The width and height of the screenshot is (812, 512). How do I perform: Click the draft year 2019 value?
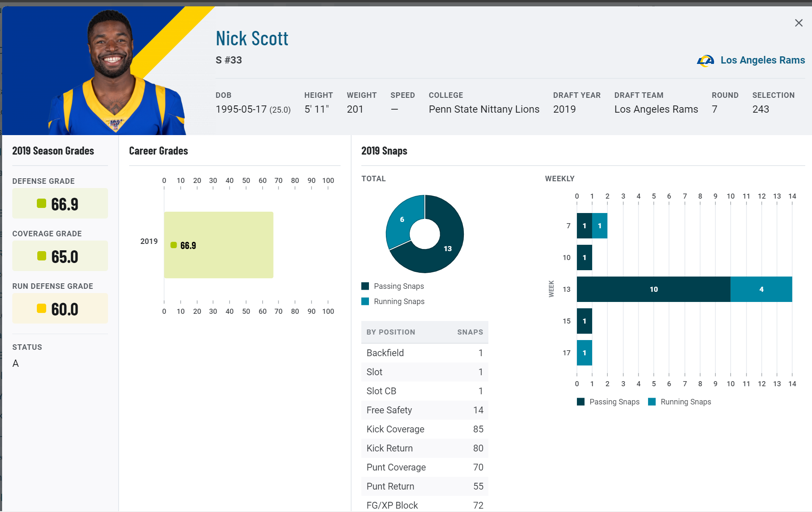(564, 109)
